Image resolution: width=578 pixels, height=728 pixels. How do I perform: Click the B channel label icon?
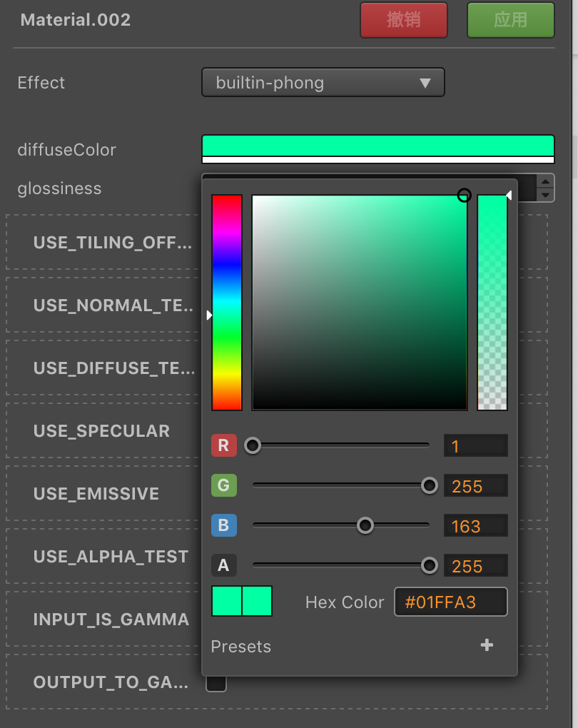[223, 526]
